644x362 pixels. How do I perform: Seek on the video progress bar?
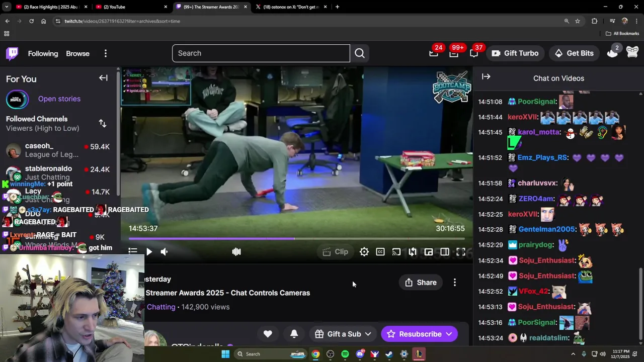point(297,239)
